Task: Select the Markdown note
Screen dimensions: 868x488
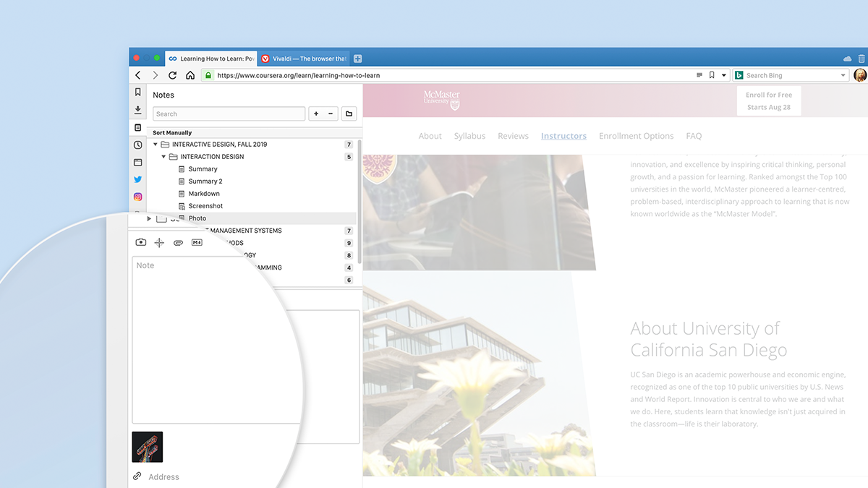Action: tap(204, 194)
